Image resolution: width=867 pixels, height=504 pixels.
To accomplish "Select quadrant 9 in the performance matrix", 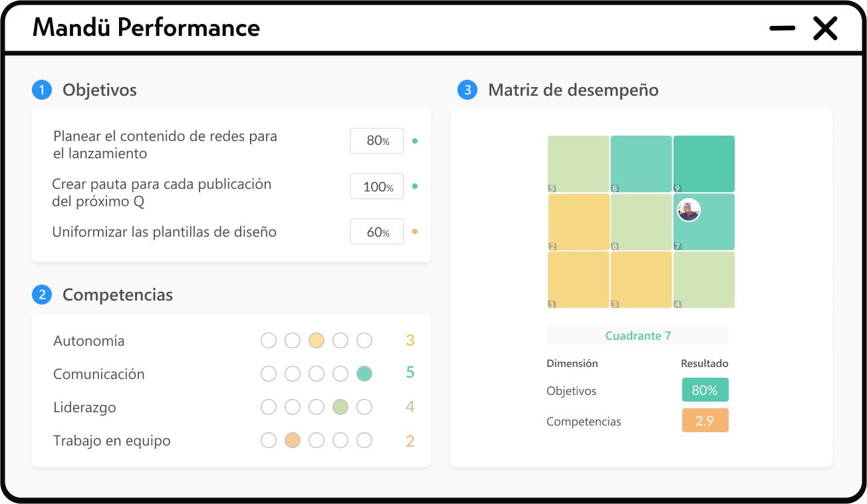I will coord(704,164).
